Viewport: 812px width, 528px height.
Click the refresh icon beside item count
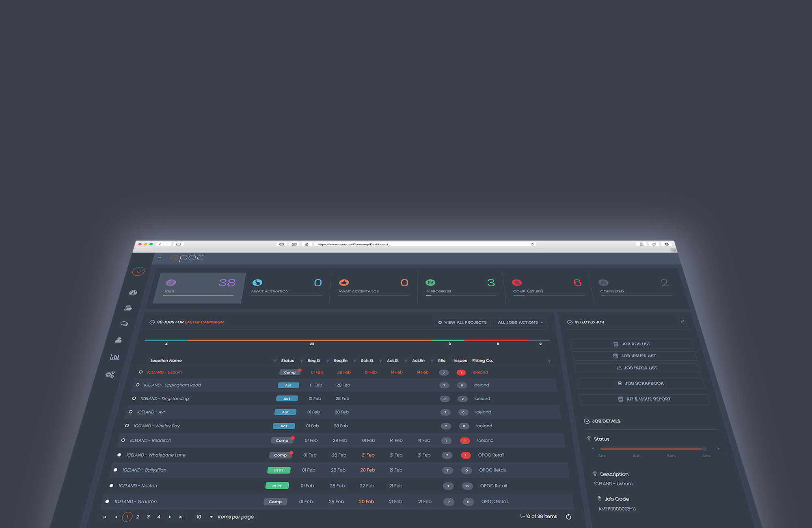click(568, 517)
